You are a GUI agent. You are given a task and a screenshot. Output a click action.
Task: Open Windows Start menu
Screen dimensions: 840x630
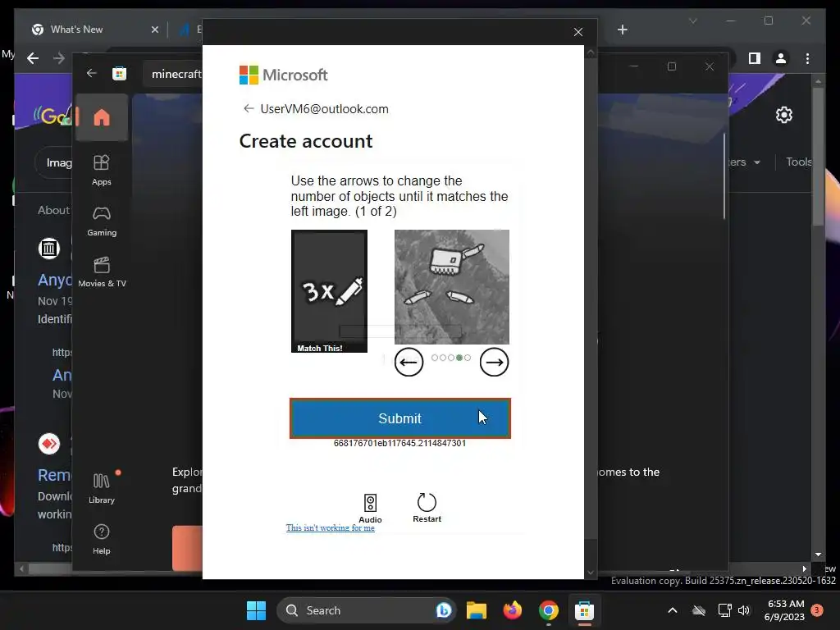(x=256, y=610)
